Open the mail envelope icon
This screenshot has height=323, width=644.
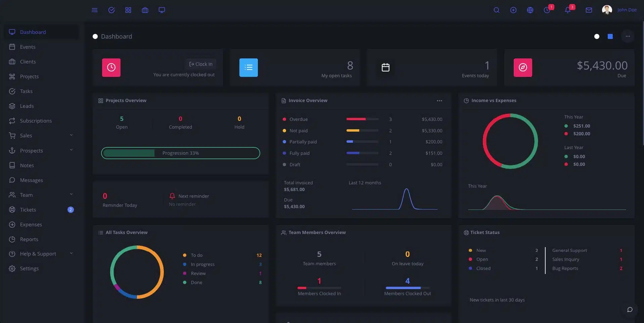point(589,10)
